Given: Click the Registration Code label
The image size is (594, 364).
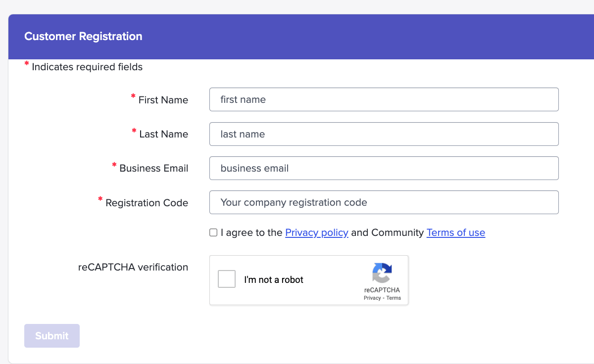Looking at the screenshot, I should (x=147, y=203).
